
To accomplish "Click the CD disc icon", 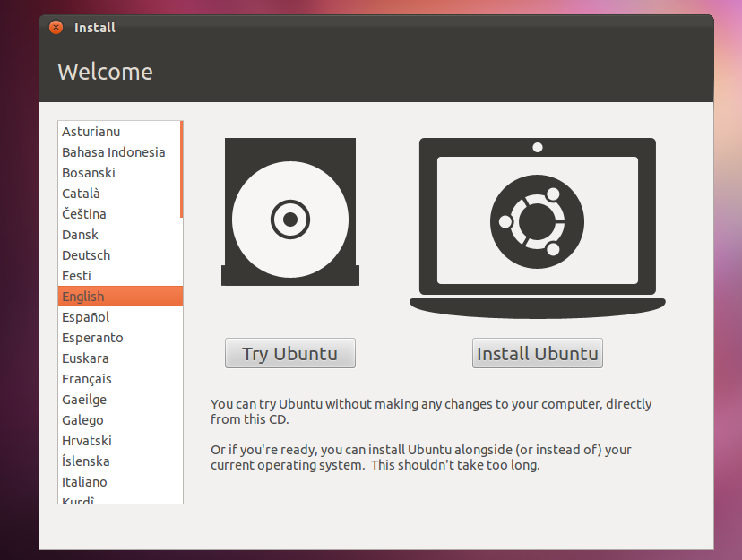I will [290, 211].
